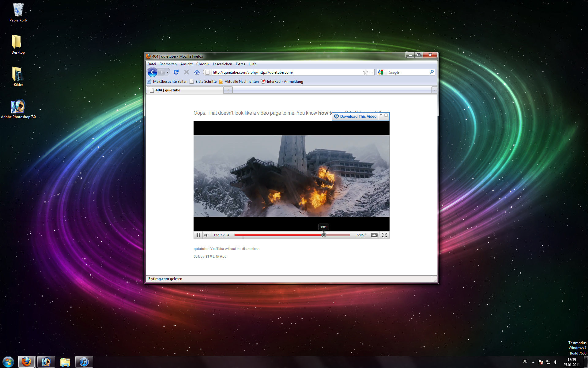588x368 pixels.
Task: Go to the Firefox home page
Action: coord(197,72)
